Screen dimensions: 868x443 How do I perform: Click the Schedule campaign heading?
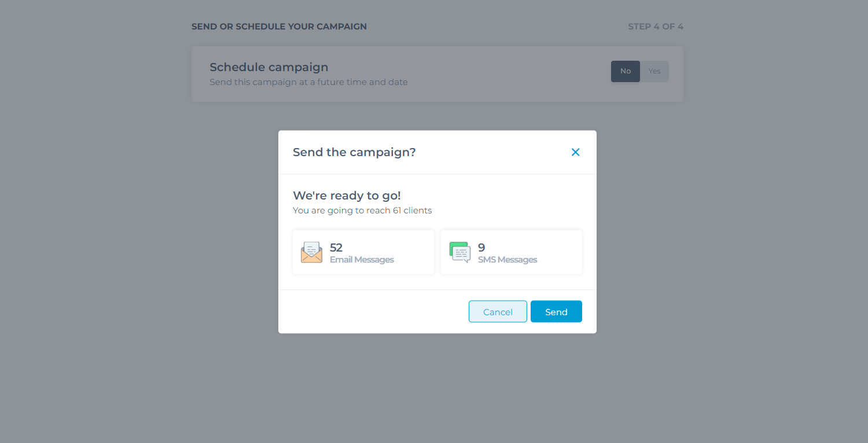click(269, 67)
